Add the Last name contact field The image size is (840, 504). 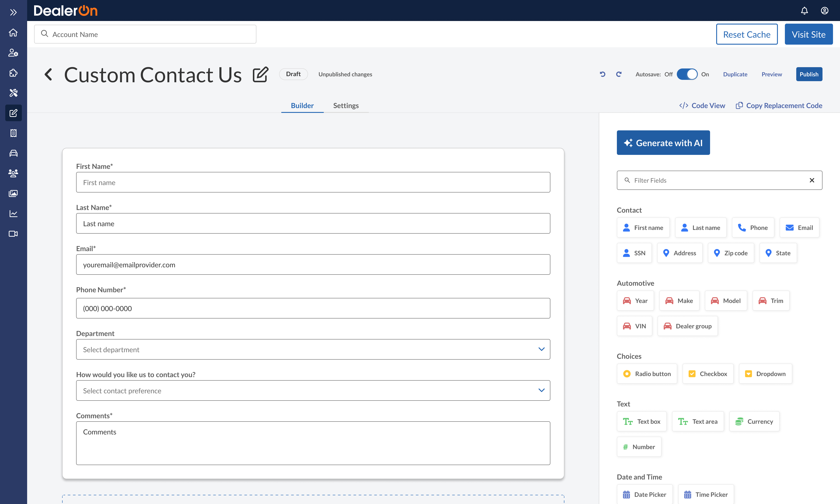point(700,227)
